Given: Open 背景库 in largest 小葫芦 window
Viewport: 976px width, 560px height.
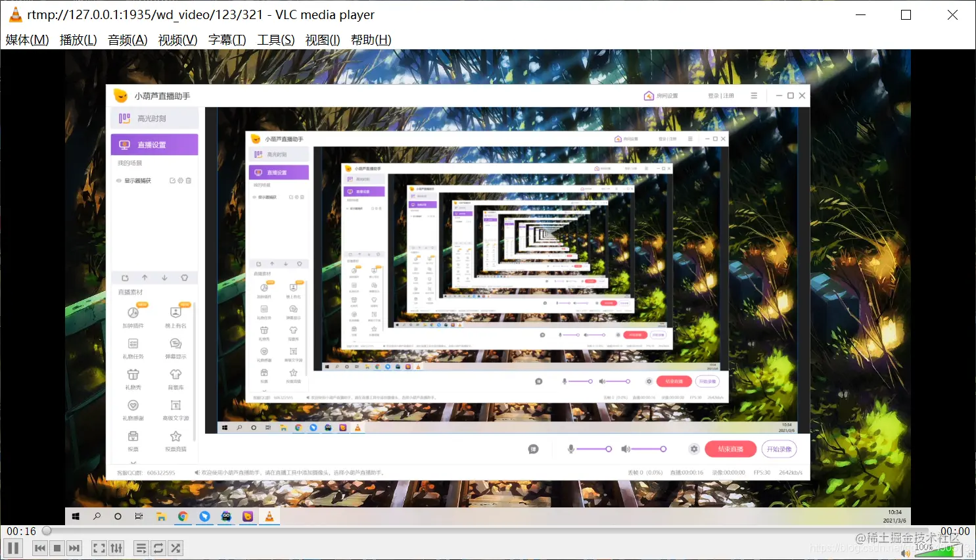Looking at the screenshot, I should [175, 379].
